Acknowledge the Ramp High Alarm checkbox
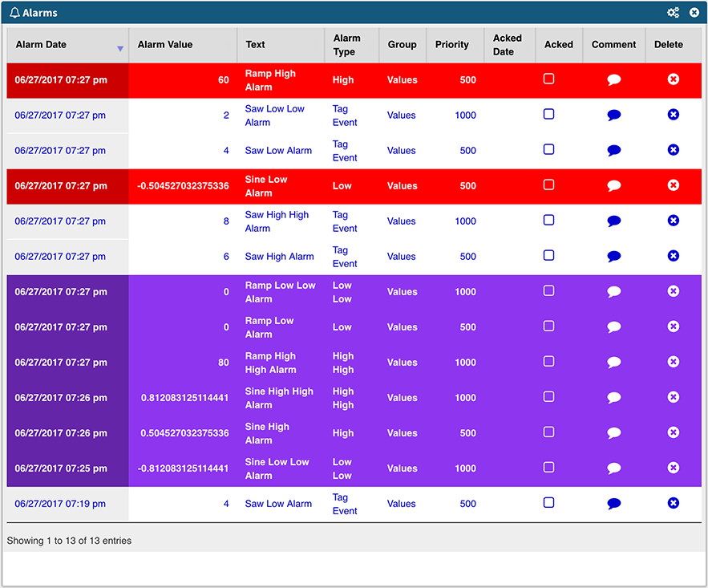 point(548,79)
